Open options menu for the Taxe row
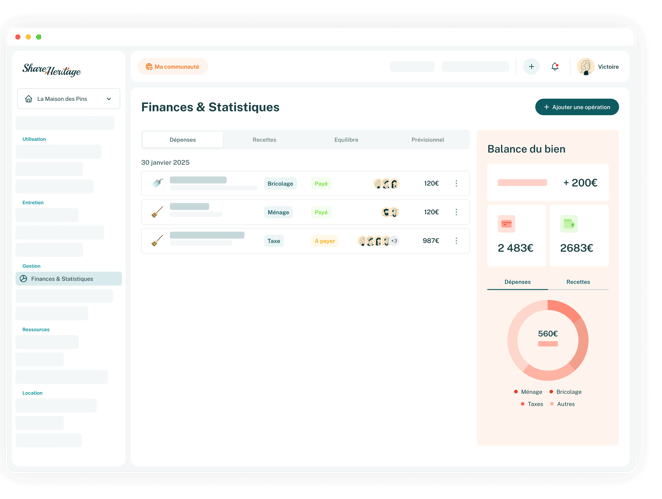 [x=457, y=241]
